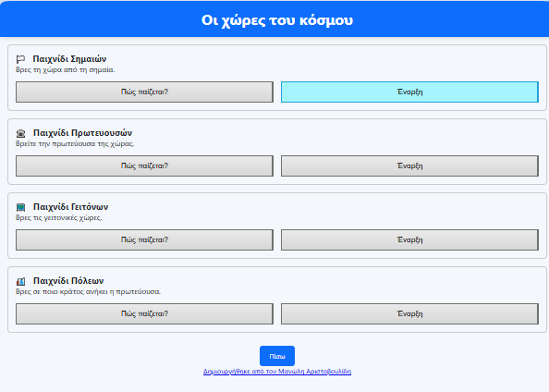Click the building icon beside Παιχνίδι Πρωτευουσών
This screenshot has height=392, width=549.
[20, 133]
